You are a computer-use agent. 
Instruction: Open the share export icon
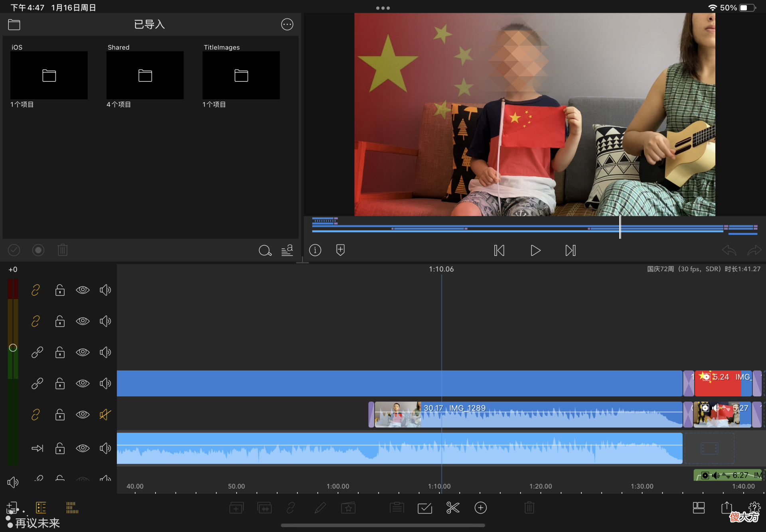[727, 507]
